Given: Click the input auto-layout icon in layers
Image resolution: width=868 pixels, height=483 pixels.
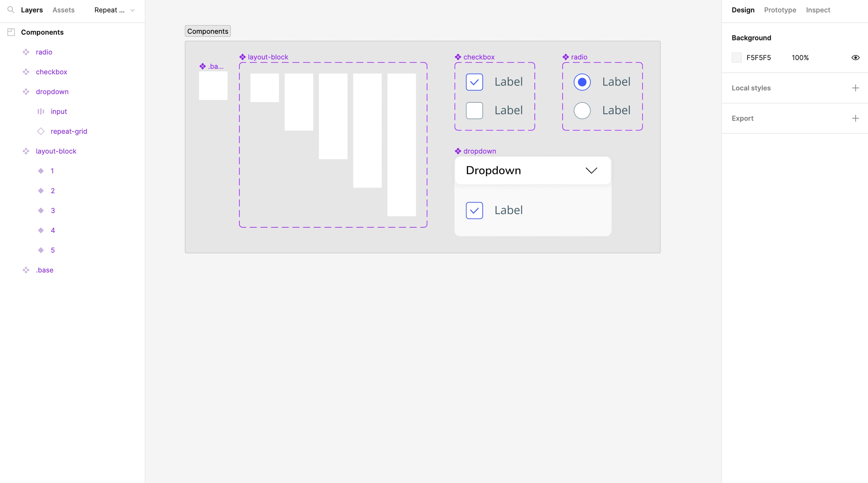Looking at the screenshot, I should coord(41,111).
